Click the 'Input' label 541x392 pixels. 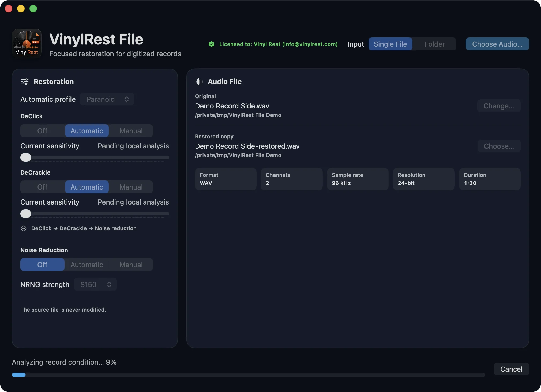click(356, 44)
